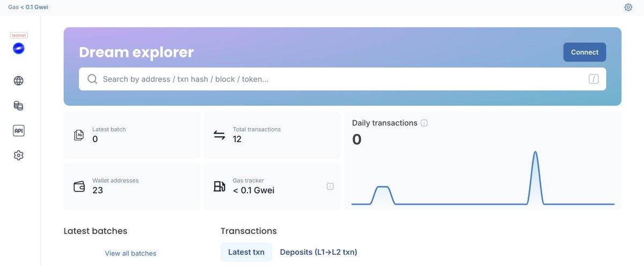Open the View all batches link
This screenshot has width=644, height=266.
(x=130, y=253)
